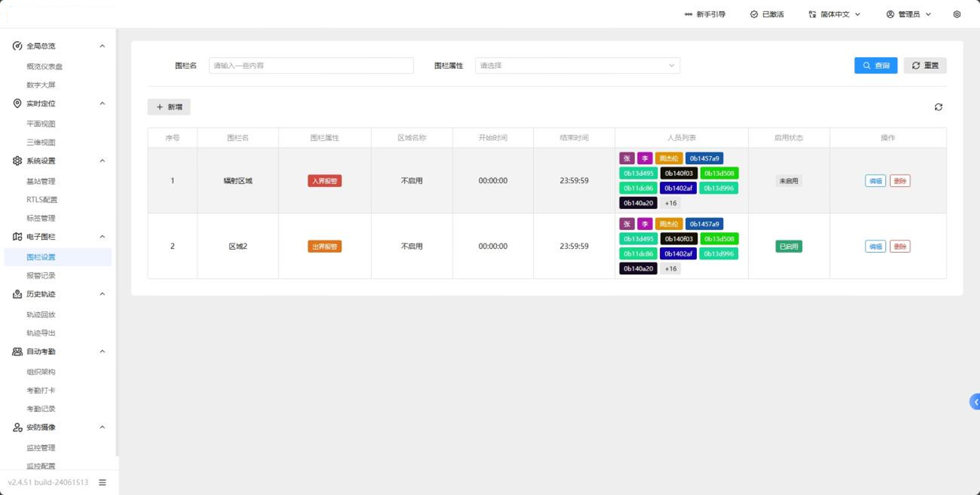Click the 新手引导 guide icon
This screenshot has width=980, height=495.
[688, 14]
